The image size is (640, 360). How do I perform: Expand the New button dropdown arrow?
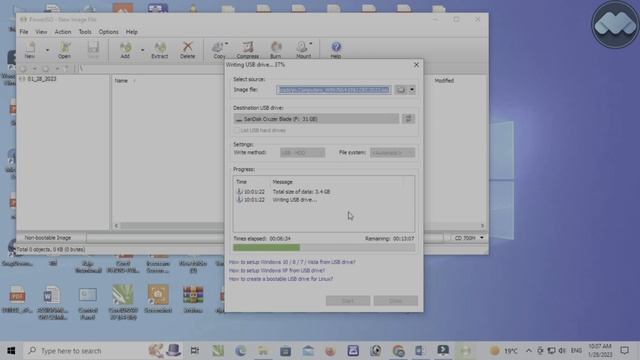pos(47,50)
